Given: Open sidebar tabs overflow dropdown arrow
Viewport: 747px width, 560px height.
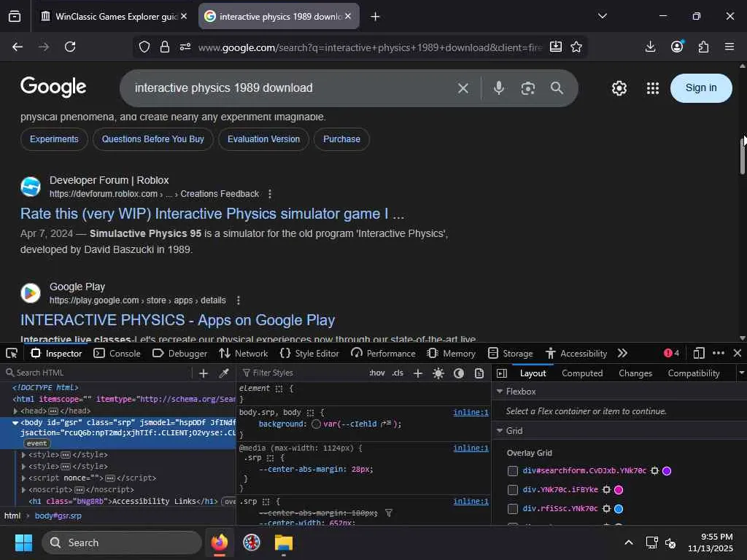Looking at the screenshot, I should (741, 373).
